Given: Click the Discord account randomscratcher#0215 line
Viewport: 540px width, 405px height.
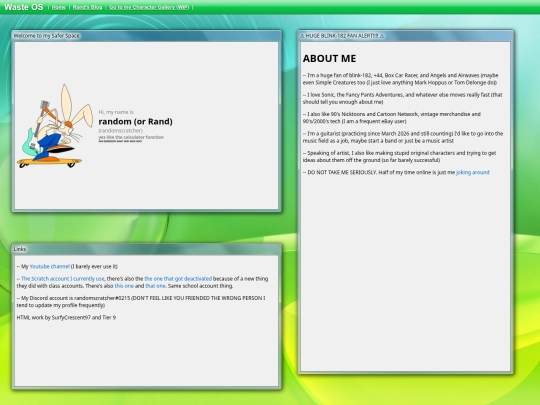Looking at the screenshot, I should click(x=141, y=302).
